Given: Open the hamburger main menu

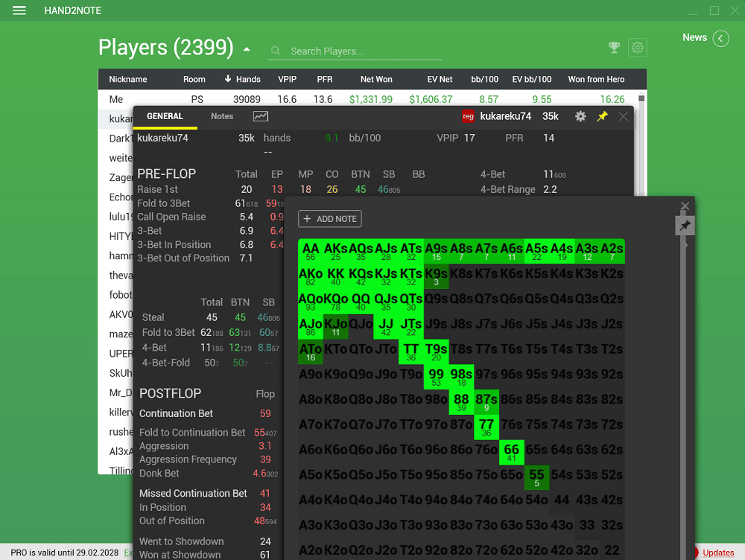Looking at the screenshot, I should point(19,10).
